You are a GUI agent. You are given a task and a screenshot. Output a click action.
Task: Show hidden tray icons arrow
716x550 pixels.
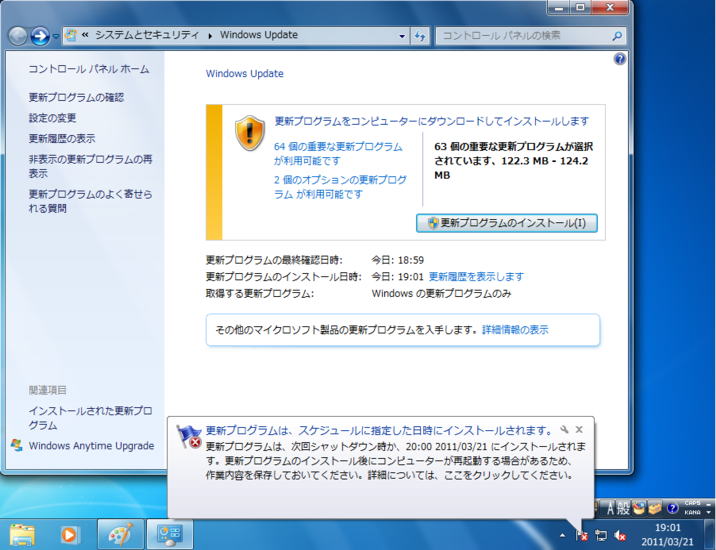point(562,535)
